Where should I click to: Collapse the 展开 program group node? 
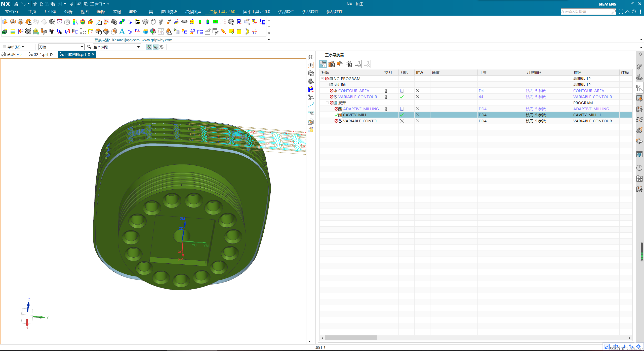pos(327,103)
